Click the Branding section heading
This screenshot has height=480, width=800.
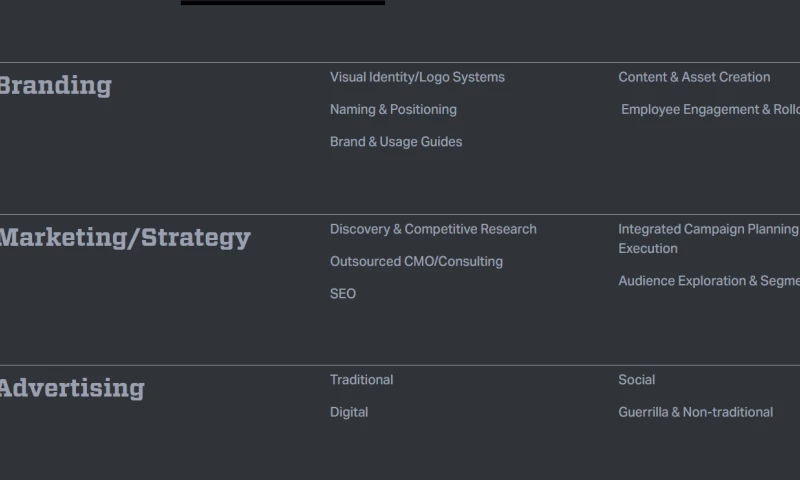click(x=55, y=86)
